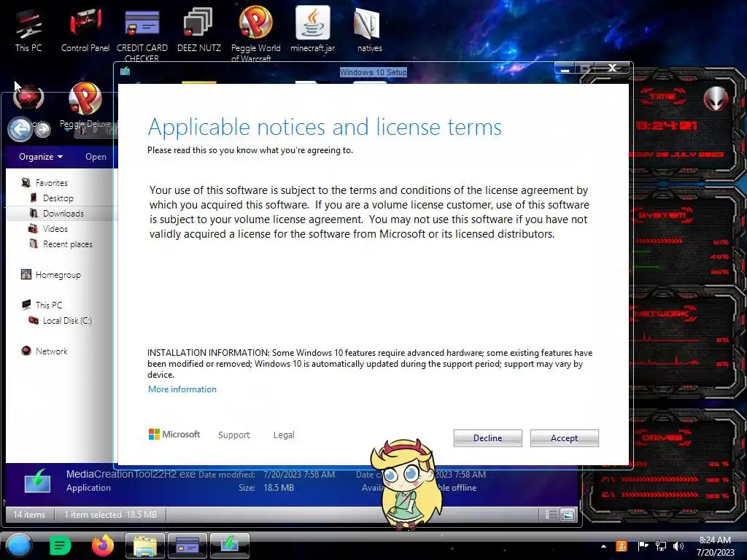Click the volume speaker tray icon
Image resolution: width=747 pixels, height=560 pixels.
point(678,546)
